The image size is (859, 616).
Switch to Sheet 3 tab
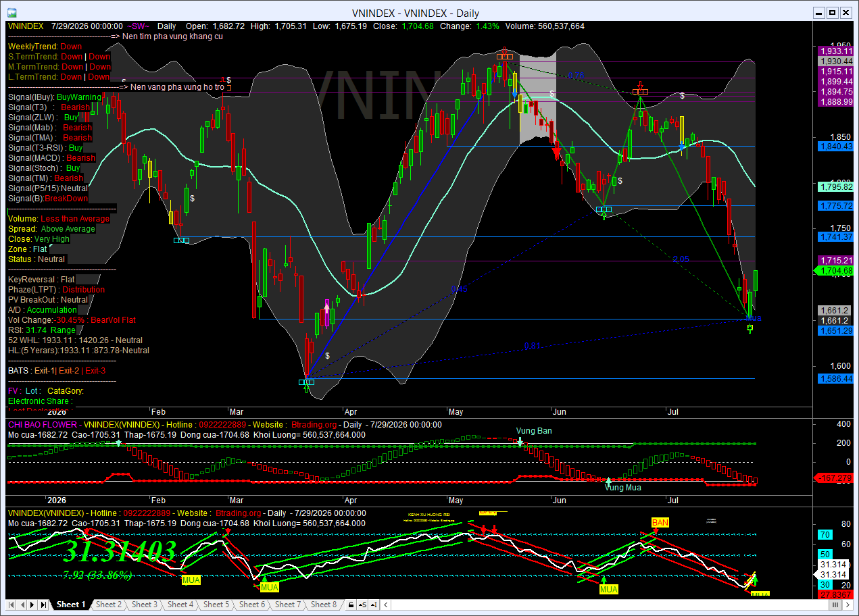tap(144, 605)
